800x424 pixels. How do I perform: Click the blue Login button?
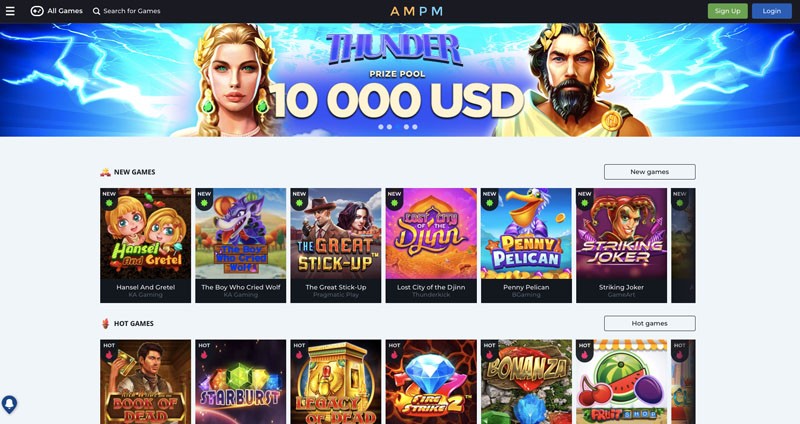[x=771, y=11]
